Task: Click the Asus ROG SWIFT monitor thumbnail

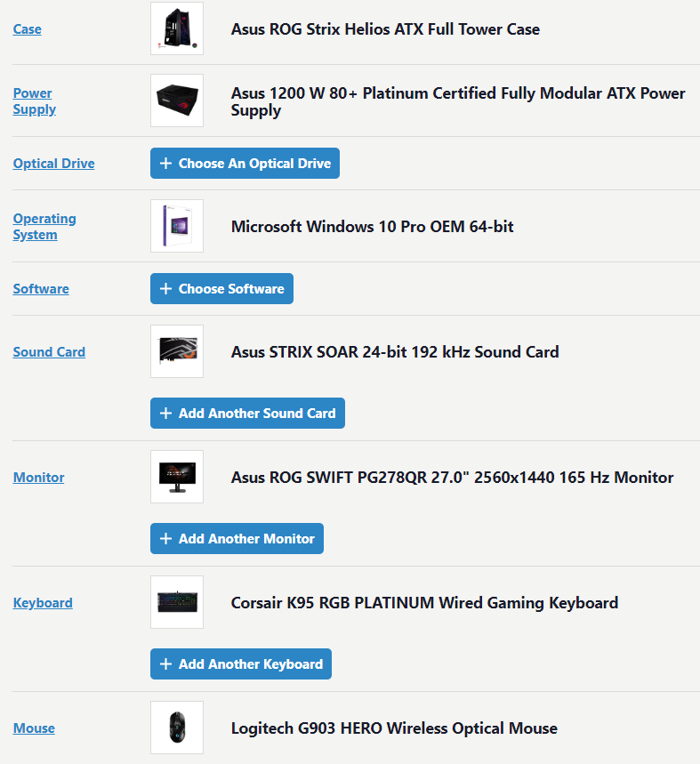Action: pyautogui.click(x=177, y=477)
